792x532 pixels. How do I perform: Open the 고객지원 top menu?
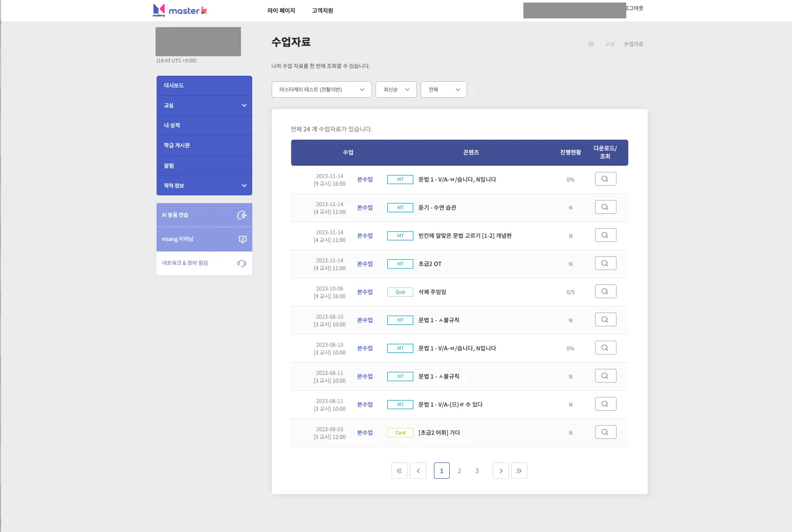pos(322,11)
